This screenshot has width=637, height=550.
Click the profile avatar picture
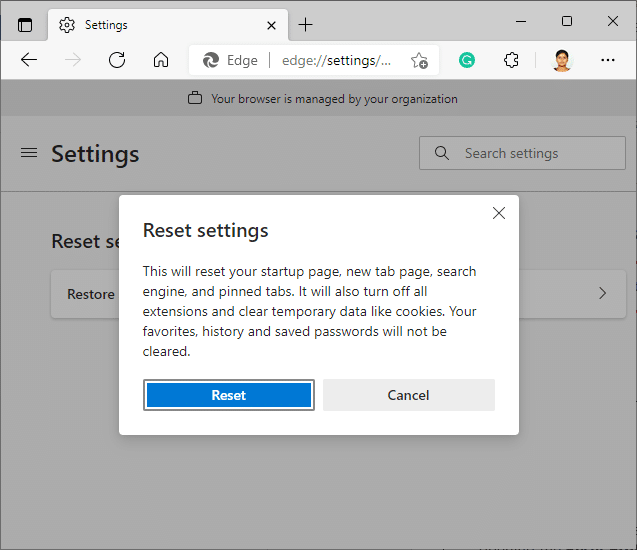pyautogui.click(x=562, y=60)
